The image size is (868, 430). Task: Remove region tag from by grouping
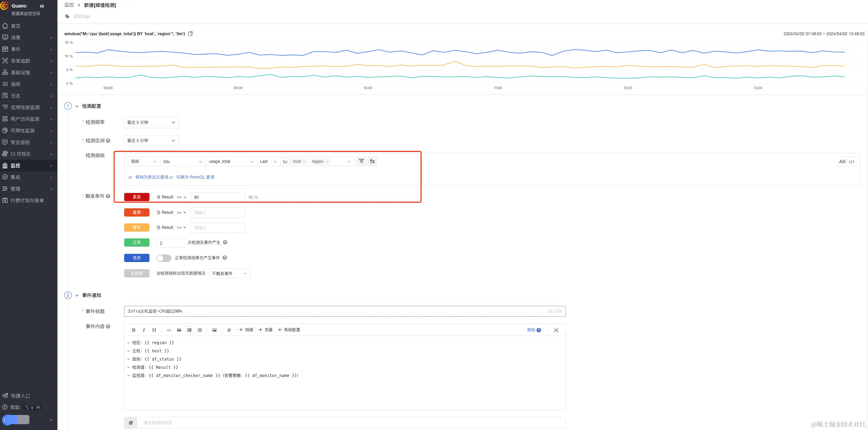point(327,162)
